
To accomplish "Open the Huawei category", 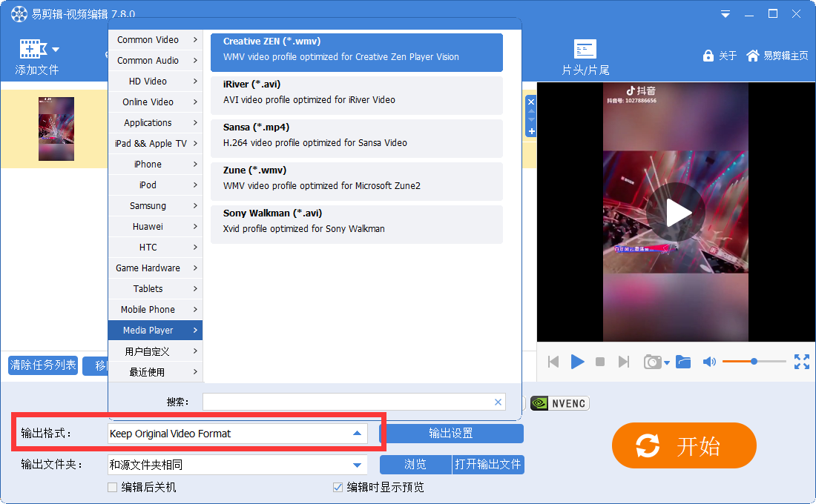I will pos(155,228).
